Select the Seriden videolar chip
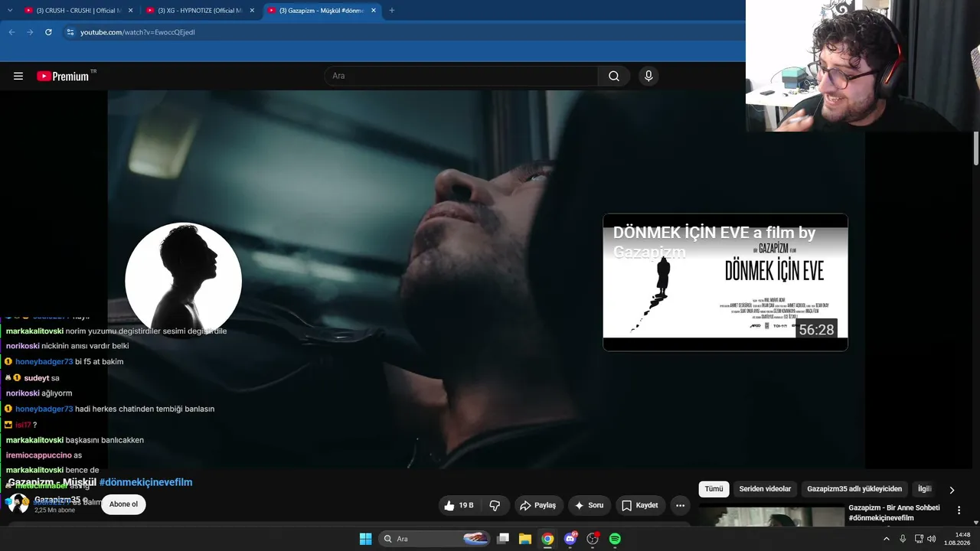 click(x=765, y=489)
